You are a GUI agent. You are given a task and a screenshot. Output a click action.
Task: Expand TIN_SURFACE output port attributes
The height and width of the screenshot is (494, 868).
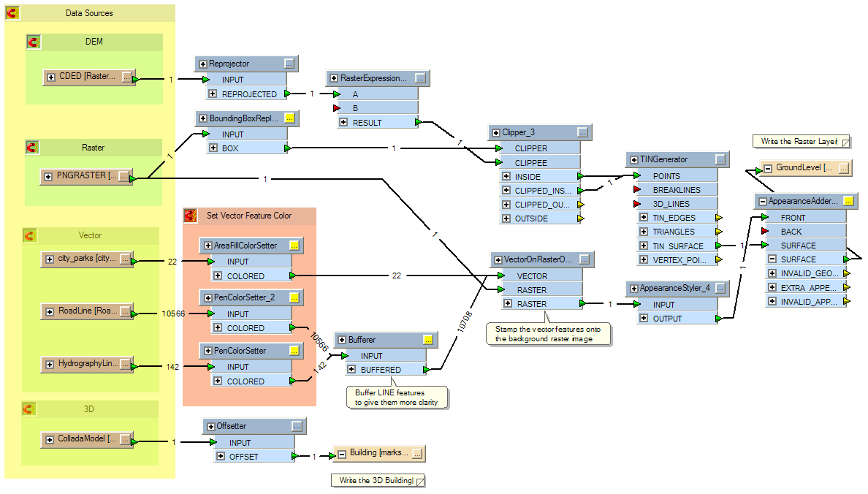click(644, 246)
